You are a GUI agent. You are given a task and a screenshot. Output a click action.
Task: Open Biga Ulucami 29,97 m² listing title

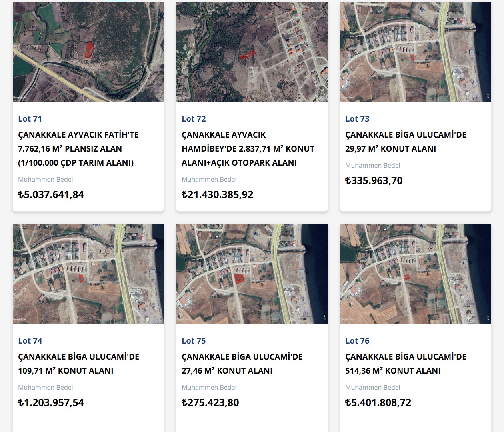(405, 142)
